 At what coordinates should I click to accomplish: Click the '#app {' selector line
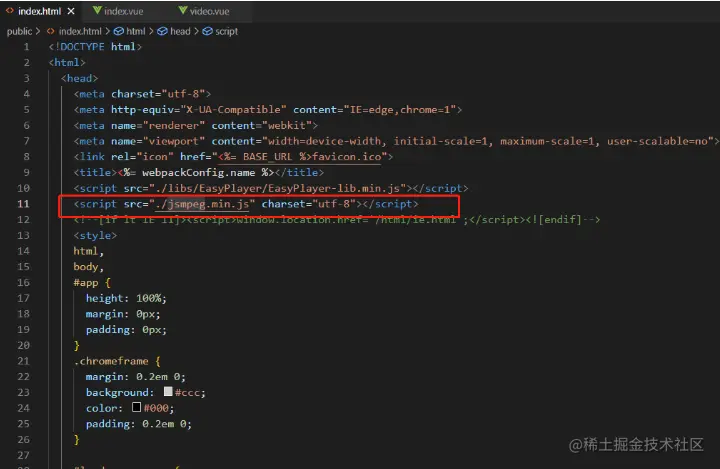[92, 283]
